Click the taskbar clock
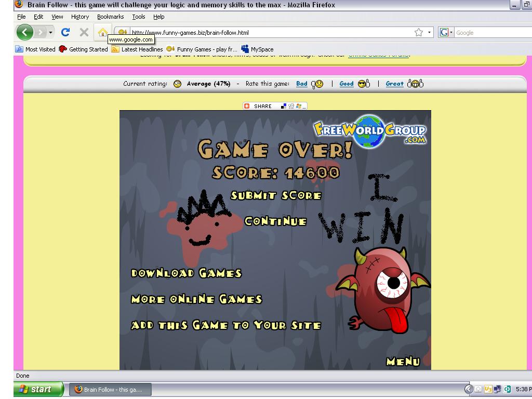The image size is (532, 399). point(524,389)
